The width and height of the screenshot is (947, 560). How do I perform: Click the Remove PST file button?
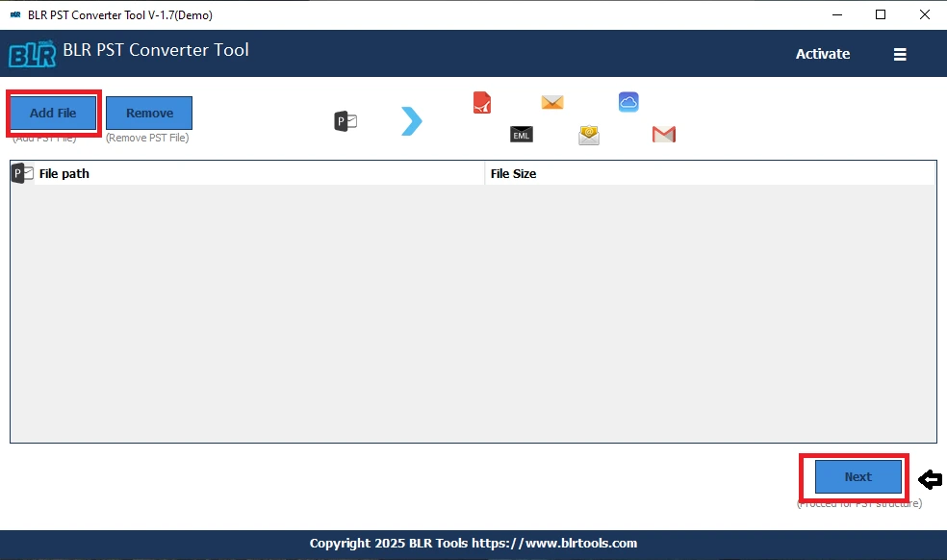[149, 113]
